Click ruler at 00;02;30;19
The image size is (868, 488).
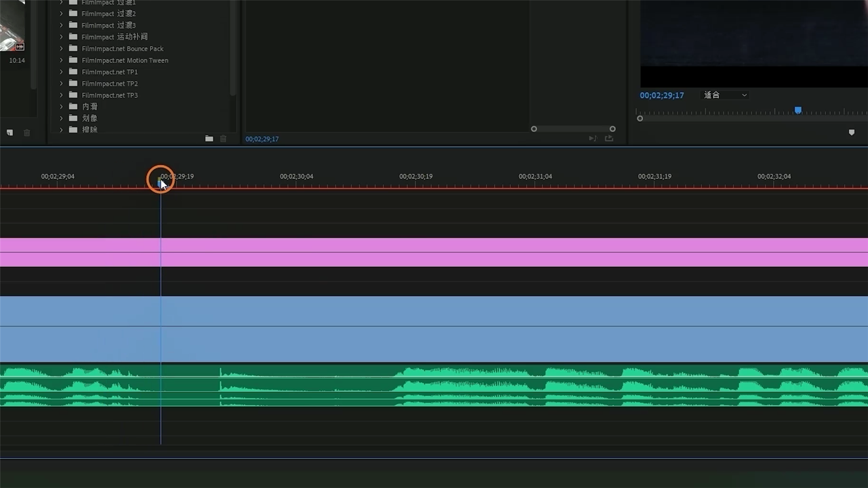click(416, 176)
